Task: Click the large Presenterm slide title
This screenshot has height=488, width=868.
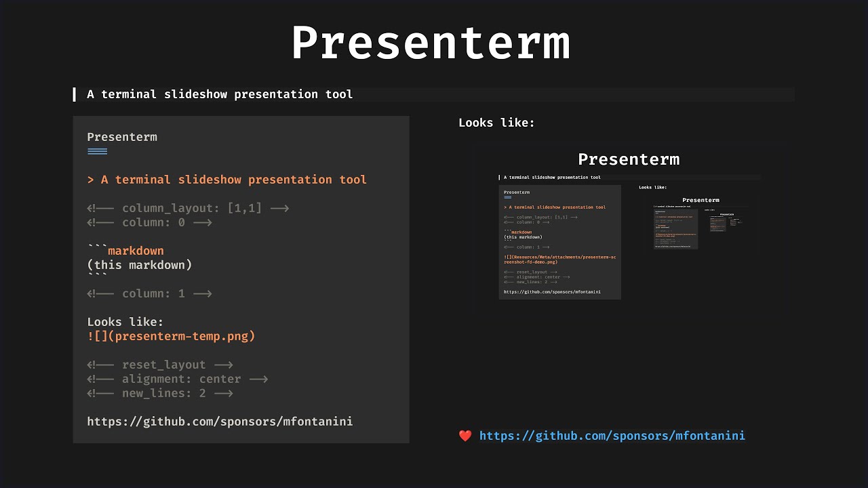Action: point(431,43)
